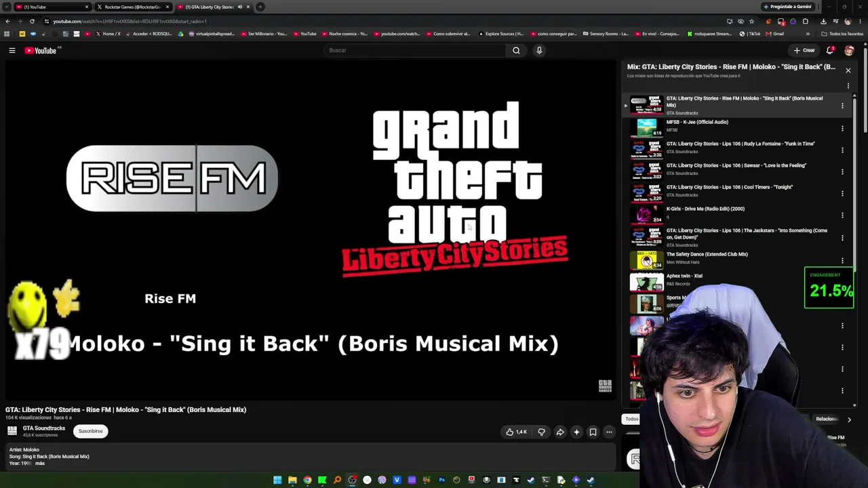Image resolution: width=868 pixels, height=488 pixels.
Task: Focus the Buscar search field
Action: pyautogui.click(x=415, y=50)
